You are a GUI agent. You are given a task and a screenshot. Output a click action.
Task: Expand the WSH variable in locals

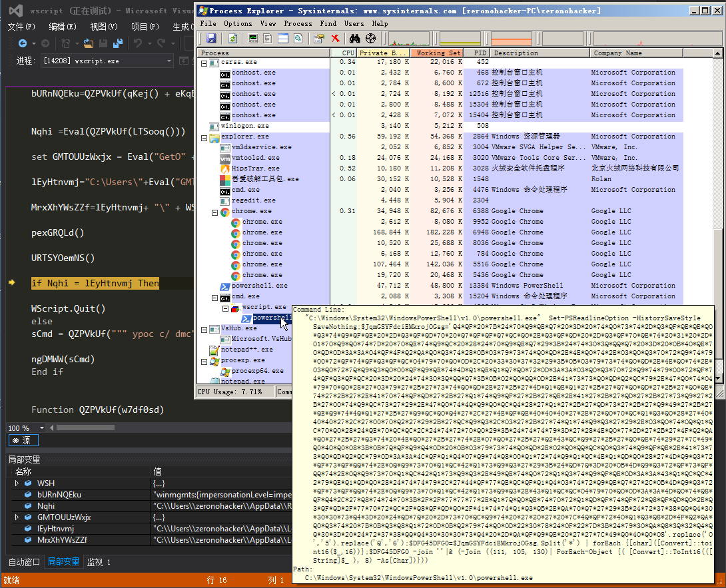(x=17, y=483)
